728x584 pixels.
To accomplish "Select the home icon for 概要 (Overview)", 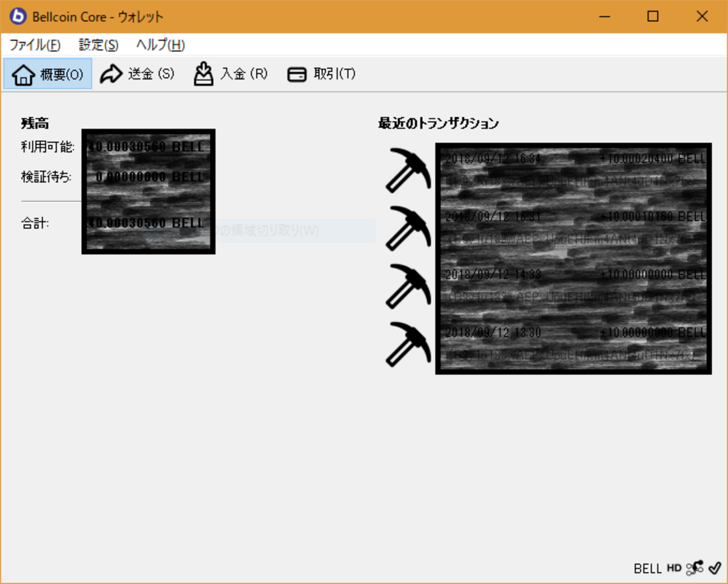I will (22, 73).
